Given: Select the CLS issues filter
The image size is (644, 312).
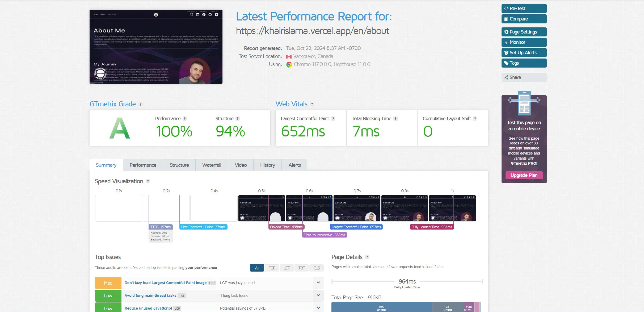Looking at the screenshot, I should click(316, 268).
